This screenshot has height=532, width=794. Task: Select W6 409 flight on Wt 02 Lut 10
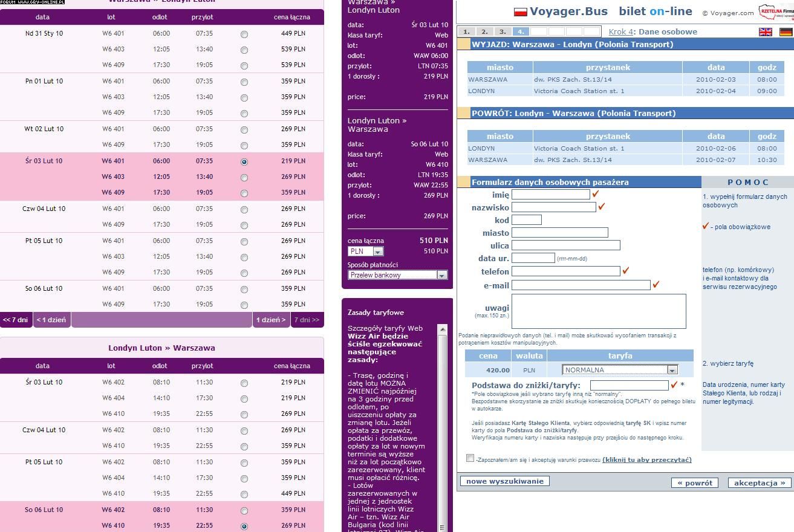tap(244, 146)
